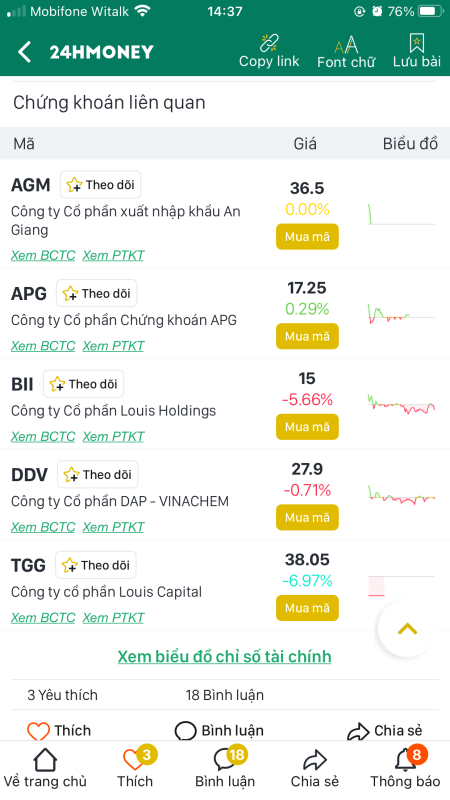Tap Chia sẻ in bottom bar

click(x=315, y=768)
